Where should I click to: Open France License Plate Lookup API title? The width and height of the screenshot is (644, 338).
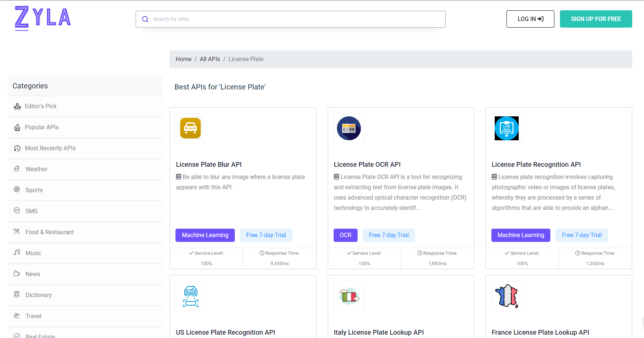point(540,332)
